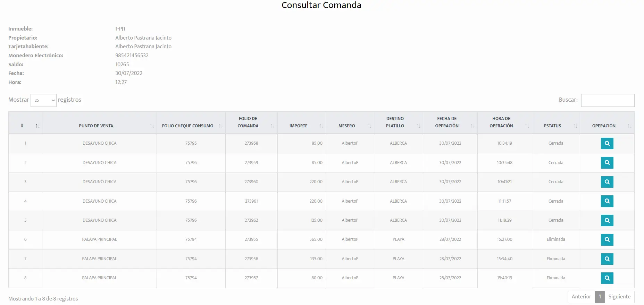The width and height of the screenshot is (644, 305).
Task: Sort by Mesero column header
Action: coord(350,123)
